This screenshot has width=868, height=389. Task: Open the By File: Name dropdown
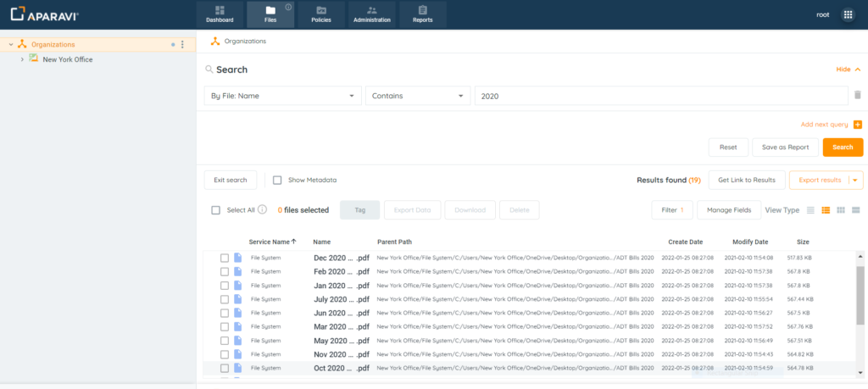pos(283,96)
